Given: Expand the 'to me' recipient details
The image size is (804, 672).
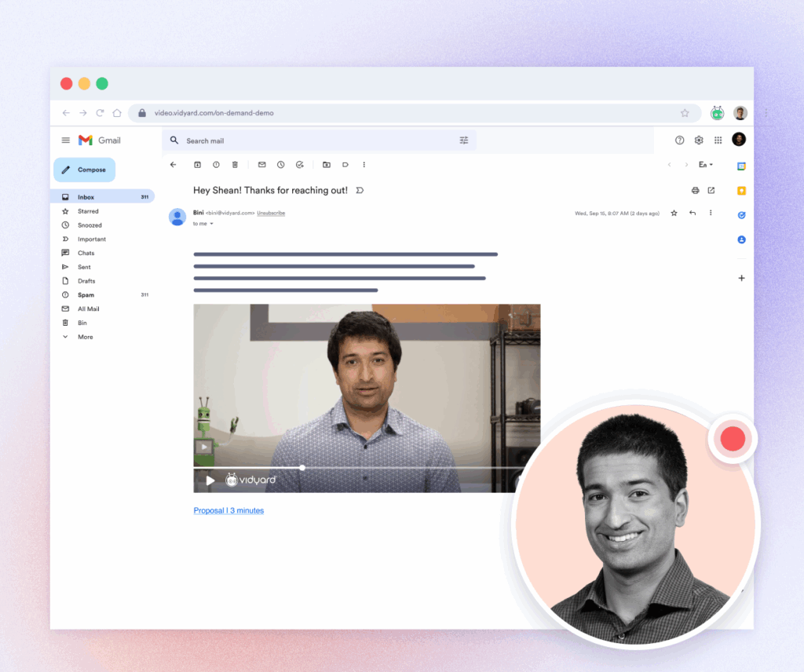Looking at the screenshot, I should point(211,224).
